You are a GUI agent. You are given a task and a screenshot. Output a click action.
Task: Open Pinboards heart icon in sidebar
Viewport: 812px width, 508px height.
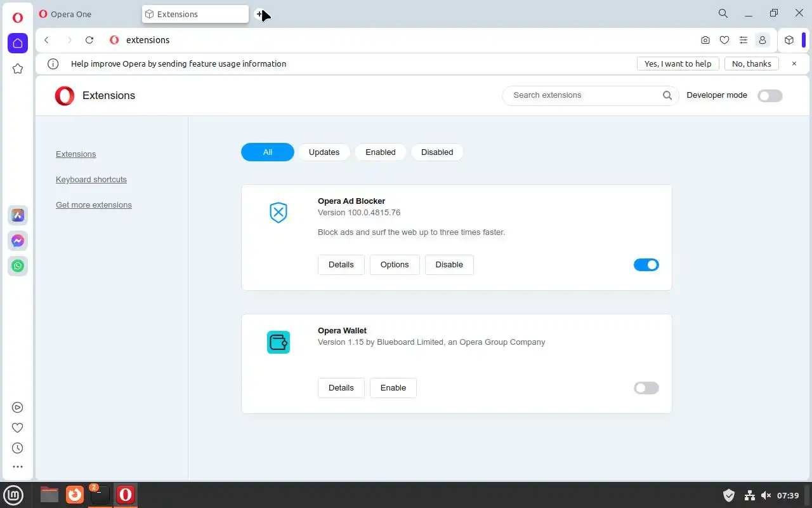point(18,428)
